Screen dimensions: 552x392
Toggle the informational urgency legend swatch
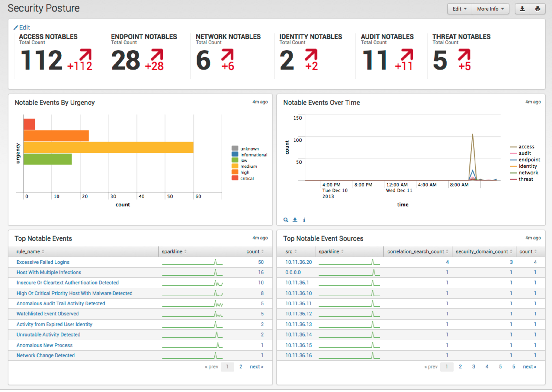click(x=235, y=154)
